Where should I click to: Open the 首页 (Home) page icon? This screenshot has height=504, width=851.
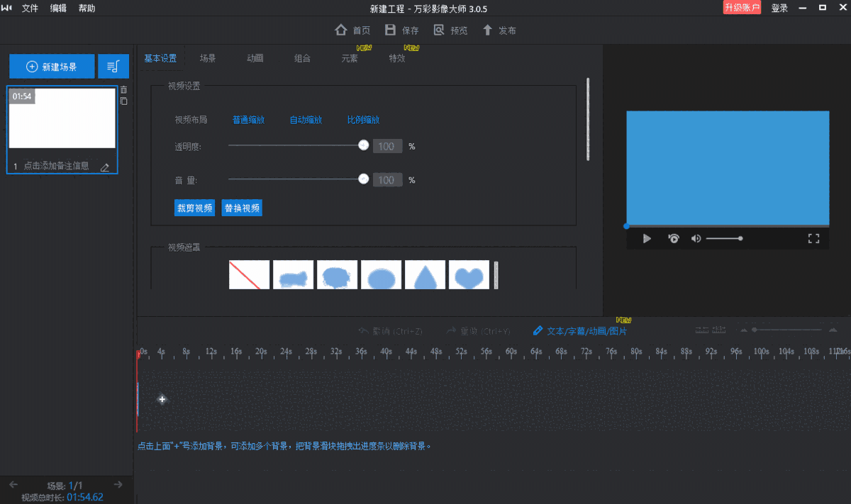pyautogui.click(x=341, y=30)
